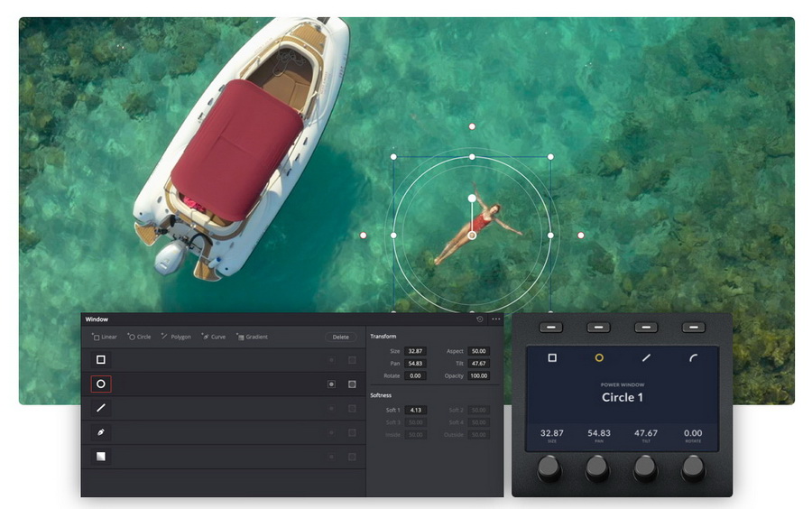812x509 pixels.
Task: Click the Pan value field 54.83
Action: [415, 364]
